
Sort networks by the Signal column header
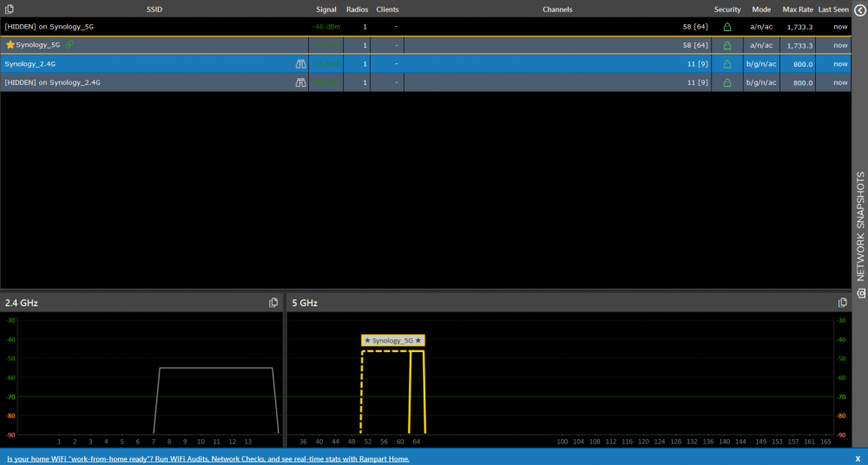pos(325,9)
